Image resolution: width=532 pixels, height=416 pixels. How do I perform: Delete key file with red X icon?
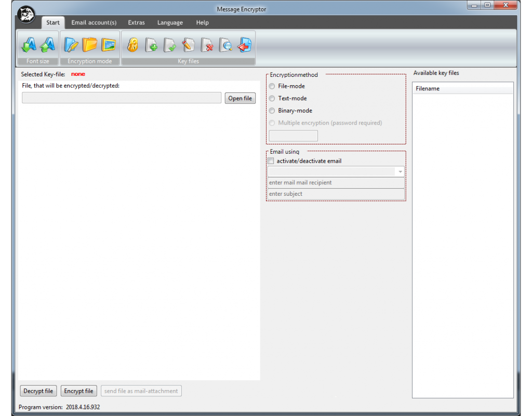click(x=207, y=45)
